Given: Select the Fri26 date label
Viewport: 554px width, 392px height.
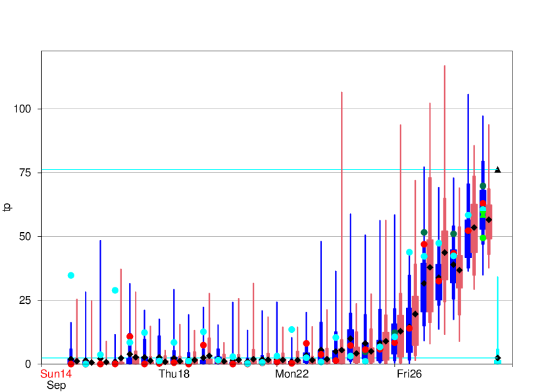Looking at the screenshot, I should tap(409, 374).
